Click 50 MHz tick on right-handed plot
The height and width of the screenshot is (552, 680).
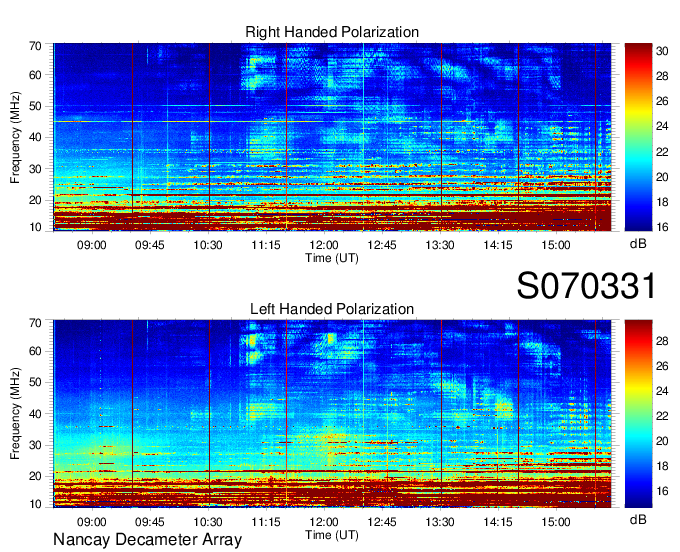(x=35, y=106)
